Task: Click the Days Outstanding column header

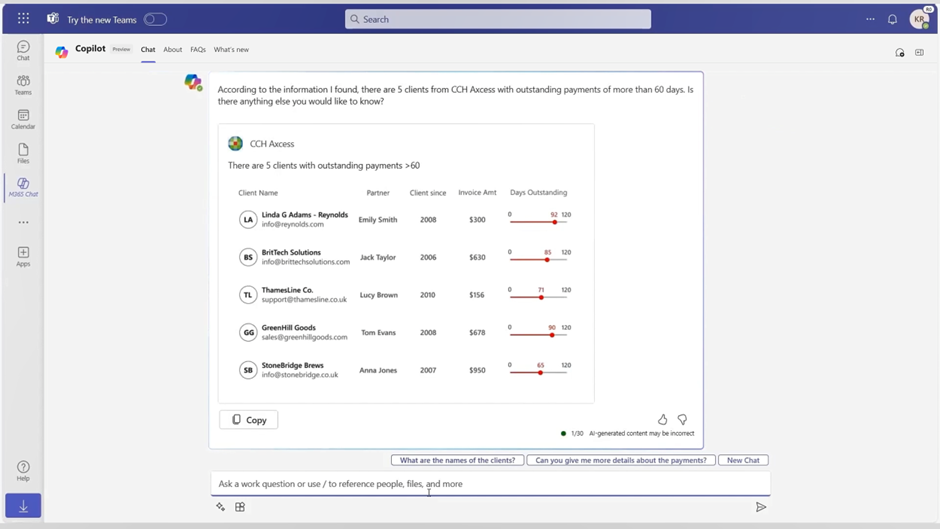Action: point(538,193)
